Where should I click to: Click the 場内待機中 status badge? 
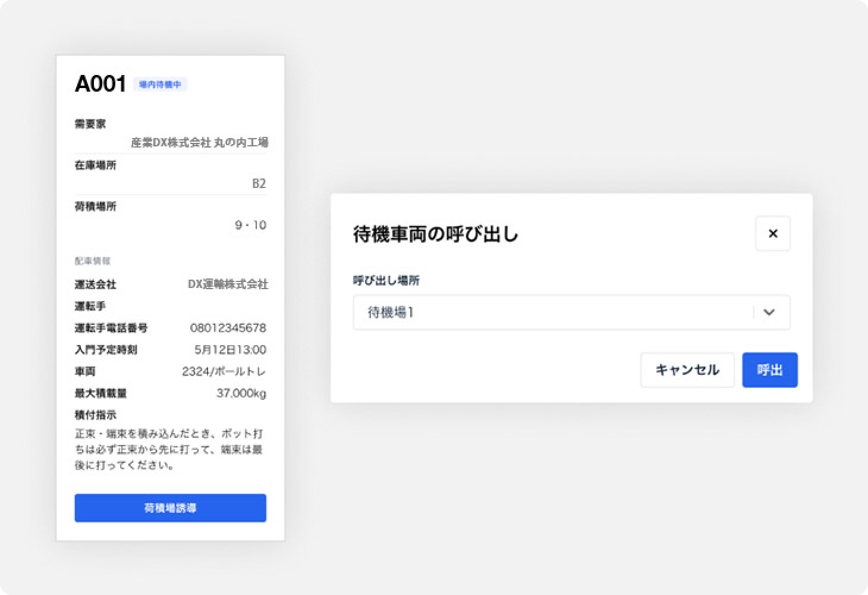(160, 84)
